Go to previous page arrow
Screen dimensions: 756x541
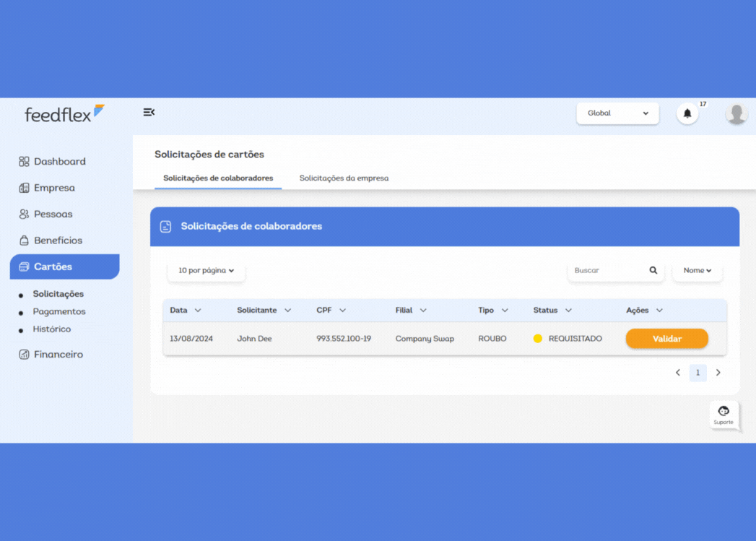677,373
